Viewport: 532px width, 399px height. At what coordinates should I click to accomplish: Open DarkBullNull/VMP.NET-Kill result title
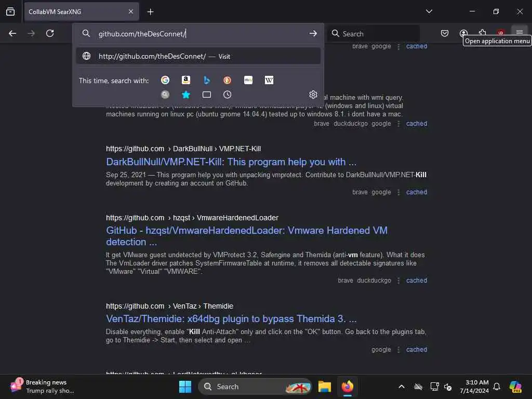(231, 162)
